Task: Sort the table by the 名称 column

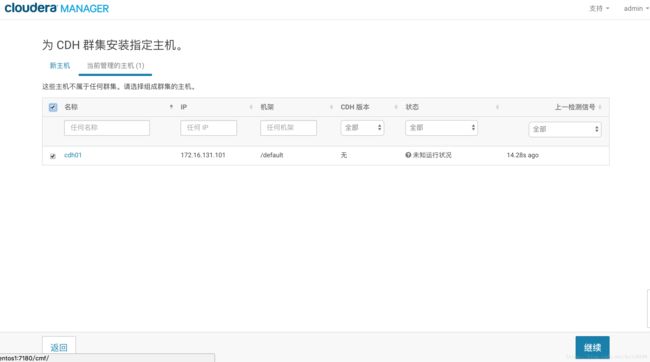Action: (x=71, y=107)
